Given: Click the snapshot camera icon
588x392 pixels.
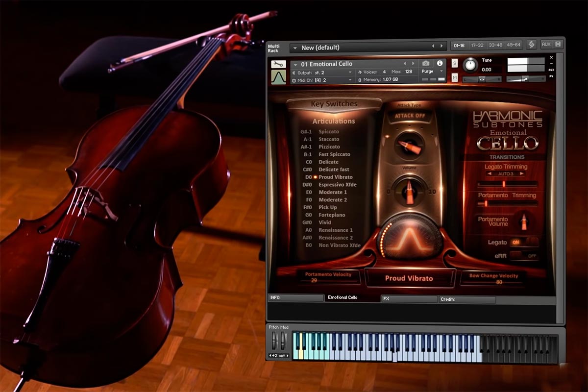Looking at the screenshot, I should click(x=426, y=64).
